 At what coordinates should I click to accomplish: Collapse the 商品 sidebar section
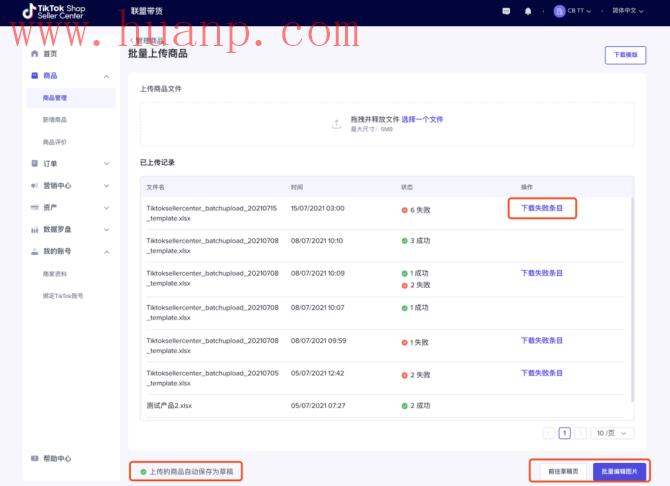pyautogui.click(x=106, y=77)
